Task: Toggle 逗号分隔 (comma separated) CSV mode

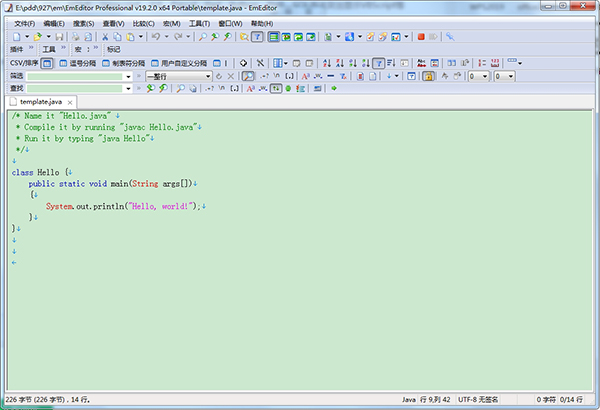Action: (79, 63)
